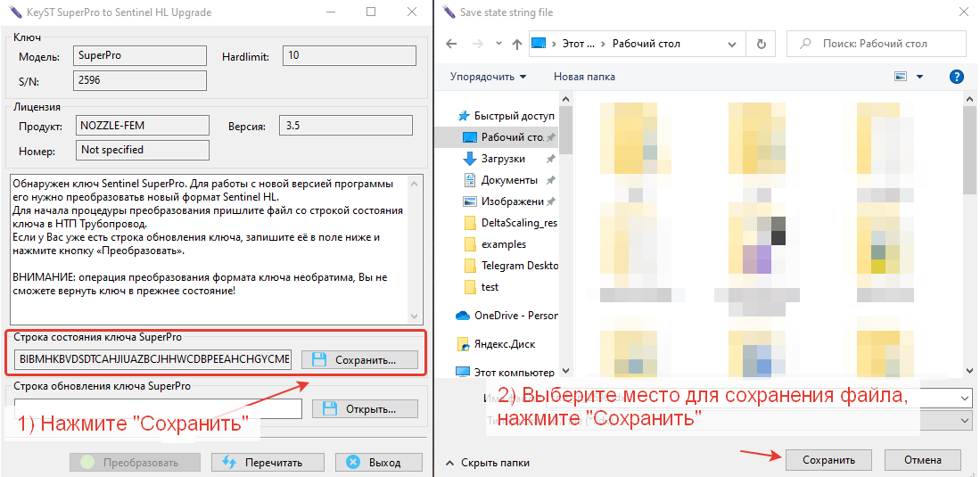Click the Рабочий стол segment in address path

pos(646,44)
